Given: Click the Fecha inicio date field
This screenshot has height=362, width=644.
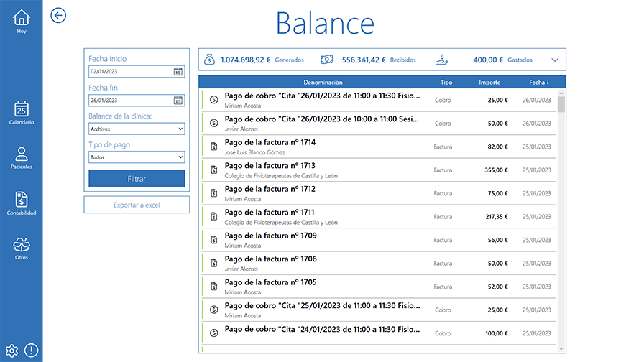Looking at the screenshot, I should (129, 71).
